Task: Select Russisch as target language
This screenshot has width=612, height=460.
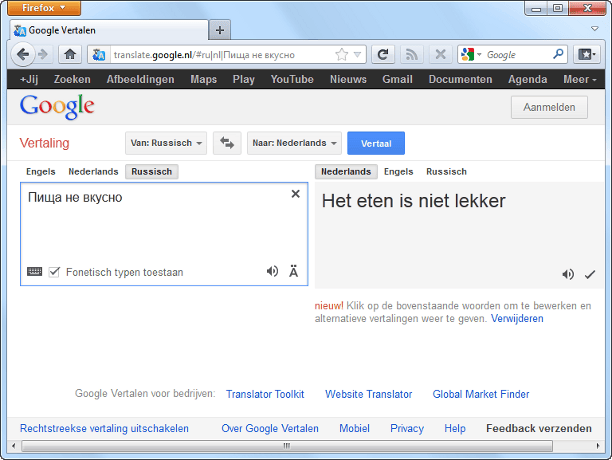Action: tap(446, 172)
